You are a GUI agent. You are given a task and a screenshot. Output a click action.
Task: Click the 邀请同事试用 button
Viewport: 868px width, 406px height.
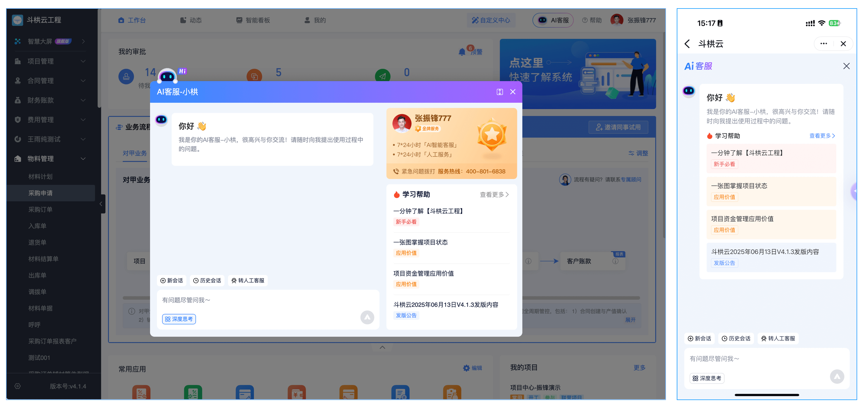point(618,128)
